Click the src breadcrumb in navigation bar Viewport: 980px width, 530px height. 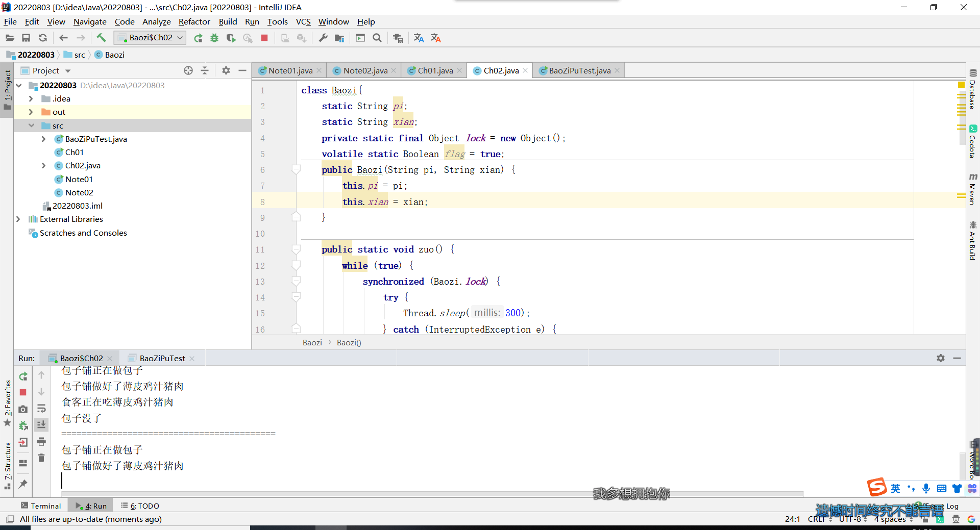pos(75,55)
